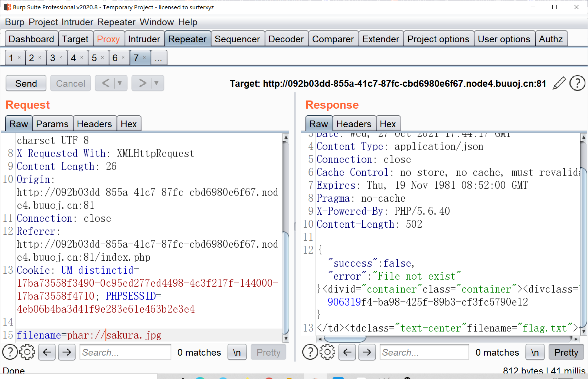The image size is (588, 379).
Task: Go to next match in Request search
Action: [x=67, y=352]
